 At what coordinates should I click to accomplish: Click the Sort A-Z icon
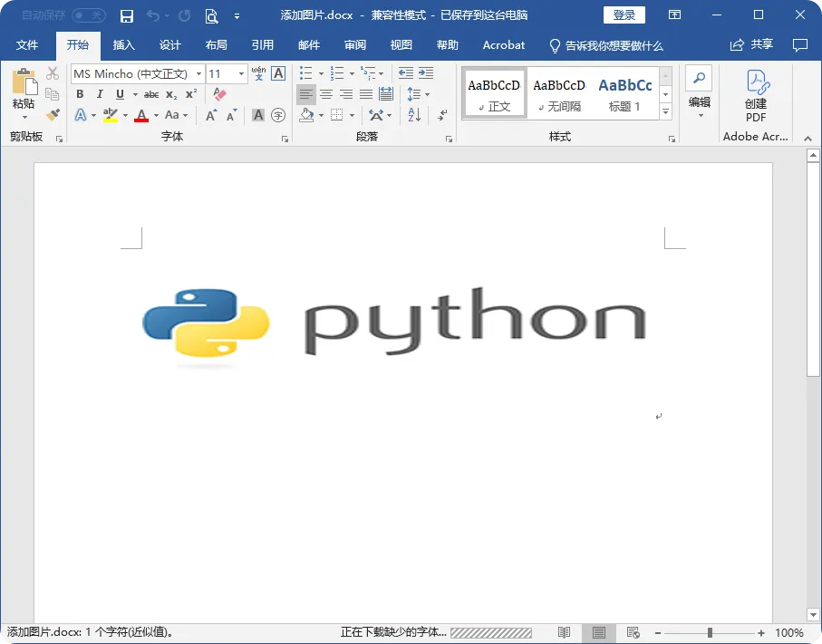coord(414,115)
